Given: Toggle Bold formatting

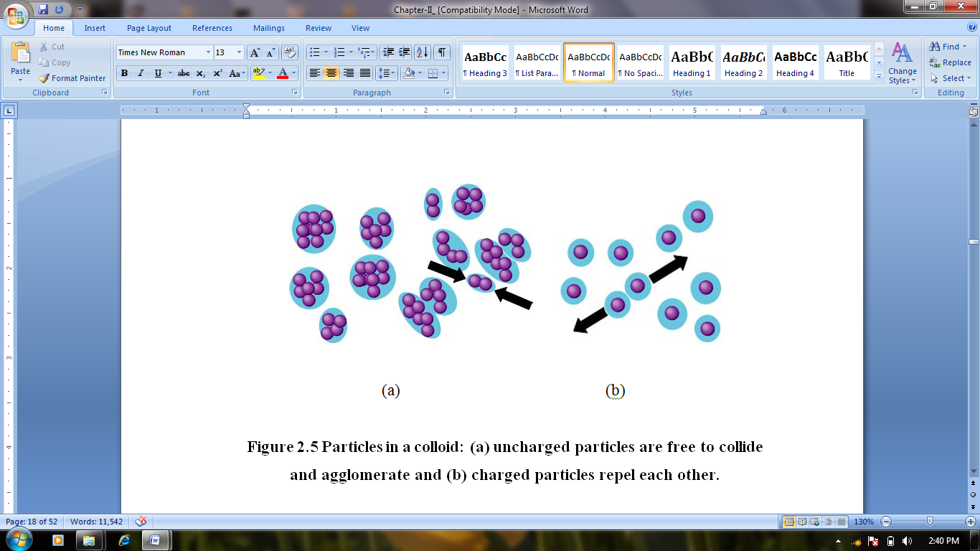Looking at the screenshot, I should click(x=124, y=73).
